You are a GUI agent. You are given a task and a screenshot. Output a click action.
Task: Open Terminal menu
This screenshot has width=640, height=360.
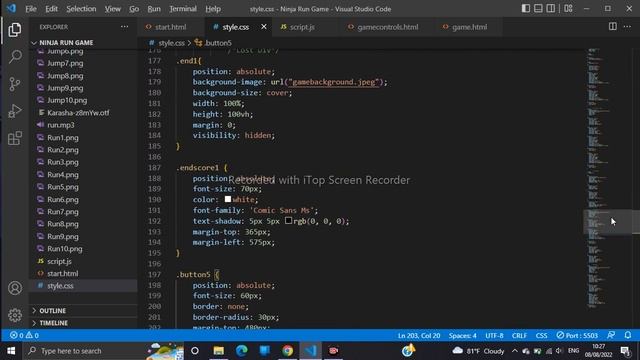[183, 9]
